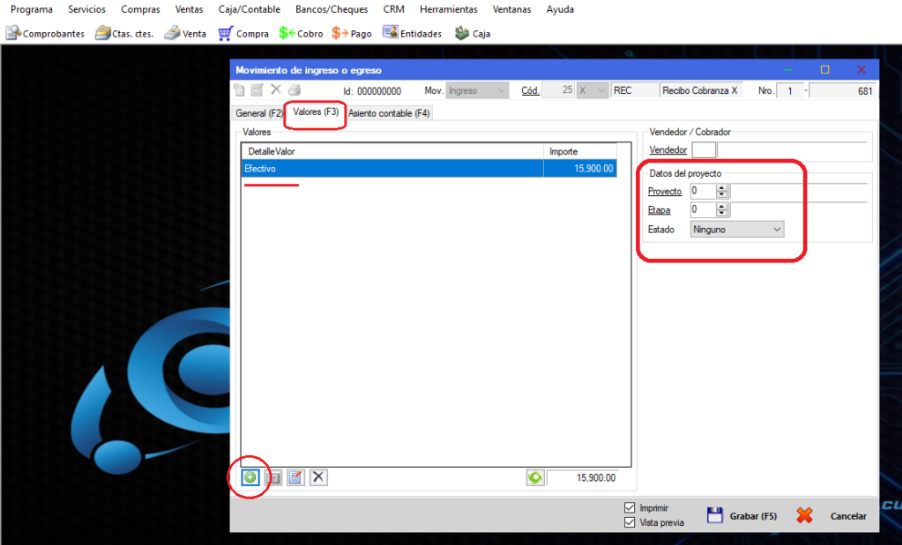The height and width of the screenshot is (545, 902).
Task: Open the Ayuda menu
Action: tap(560, 9)
